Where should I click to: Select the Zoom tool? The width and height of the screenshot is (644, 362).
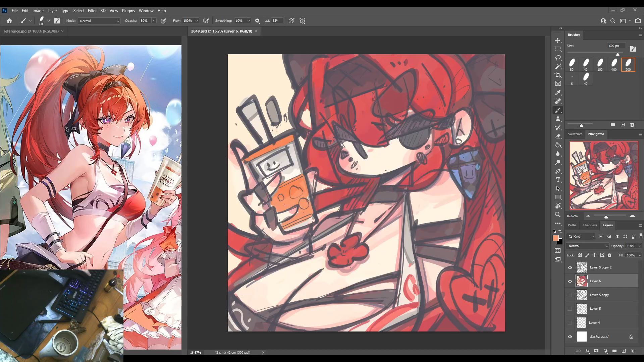[558, 215]
